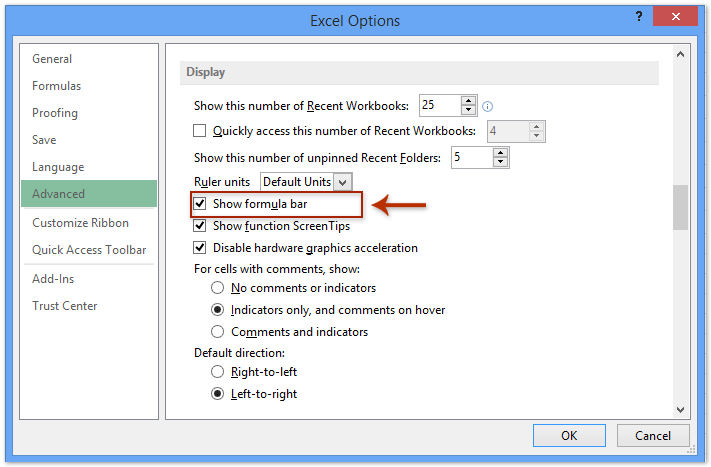The width and height of the screenshot is (711, 467).
Task: Choose Comments and indicators radio button
Action: click(217, 332)
